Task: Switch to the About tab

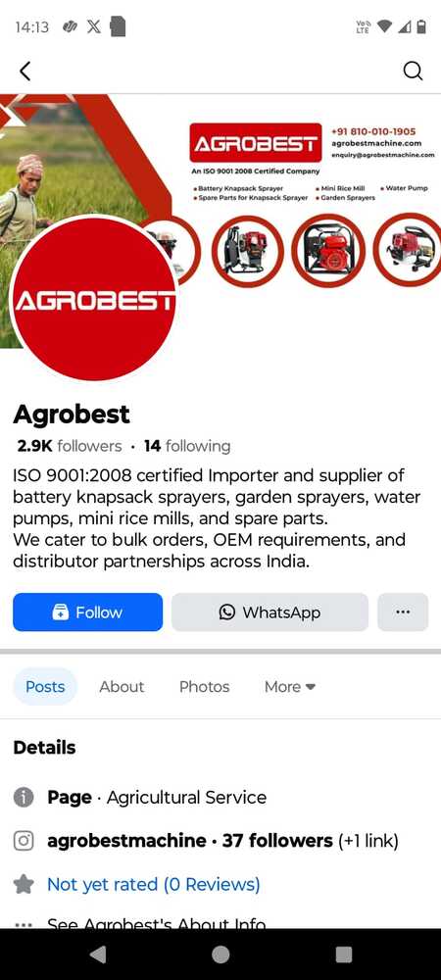Action: click(x=122, y=686)
